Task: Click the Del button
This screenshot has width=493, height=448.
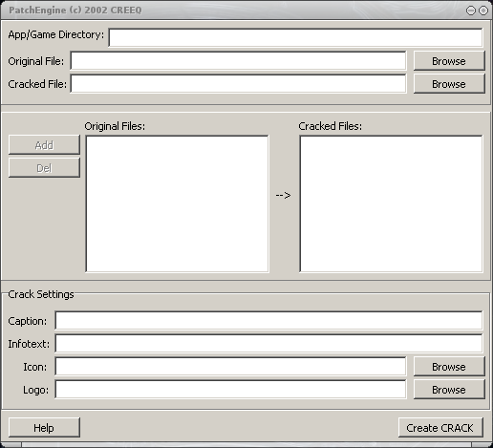Action: (x=44, y=168)
